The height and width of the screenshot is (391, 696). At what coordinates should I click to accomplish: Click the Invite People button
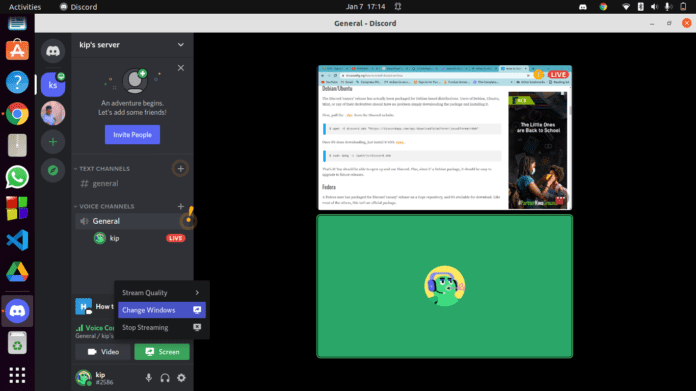132,134
